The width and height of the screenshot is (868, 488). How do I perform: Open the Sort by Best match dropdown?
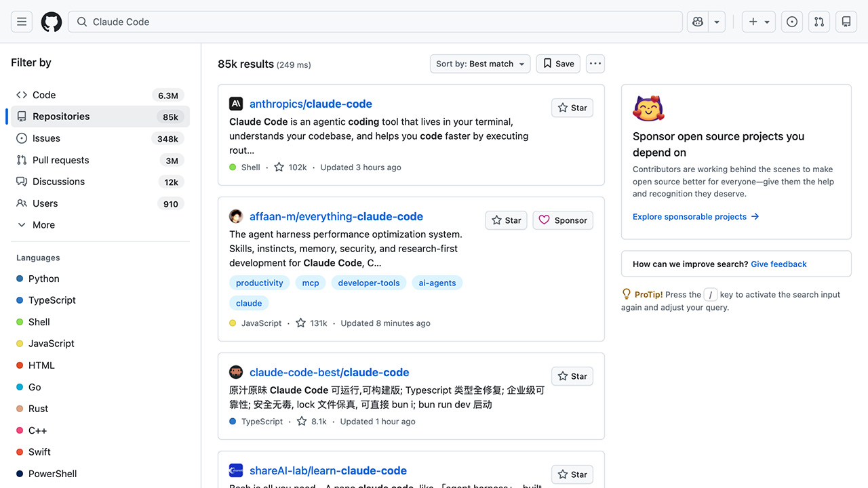(480, 64)
